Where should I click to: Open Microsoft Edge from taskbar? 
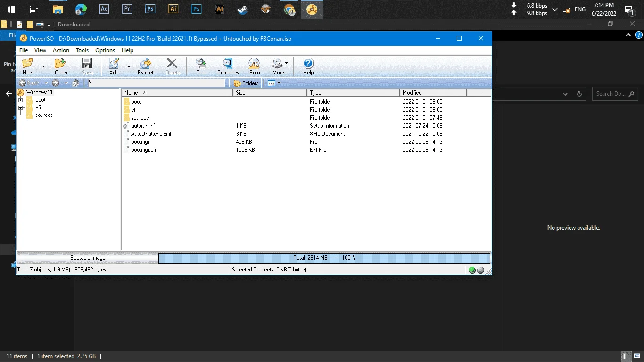(81, 9)
